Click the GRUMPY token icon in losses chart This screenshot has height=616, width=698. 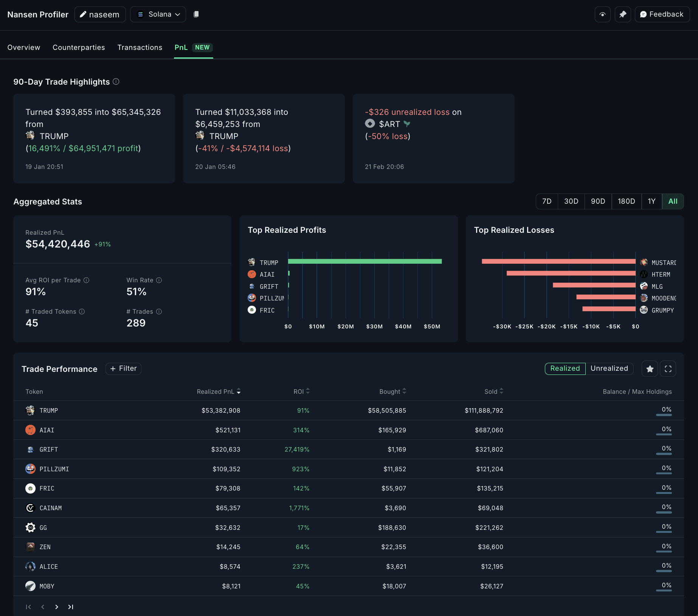[x=644, y=310]
